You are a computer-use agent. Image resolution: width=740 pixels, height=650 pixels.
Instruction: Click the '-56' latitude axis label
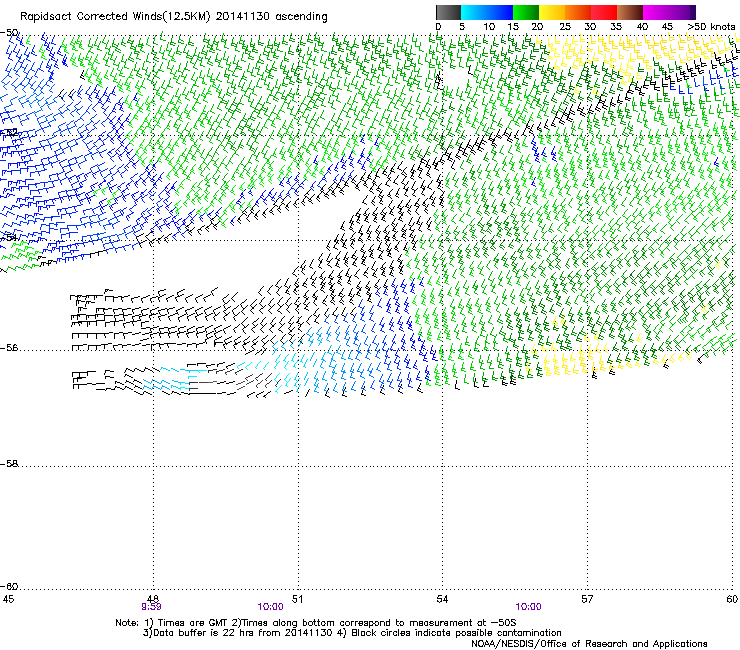click(x=9, y=348)
